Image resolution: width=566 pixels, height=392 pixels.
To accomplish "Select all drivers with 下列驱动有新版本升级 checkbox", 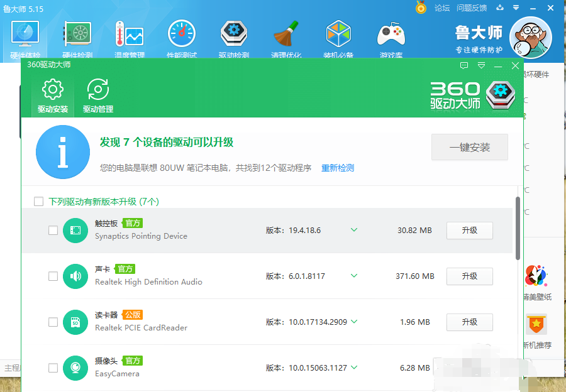I will [39, 202].
